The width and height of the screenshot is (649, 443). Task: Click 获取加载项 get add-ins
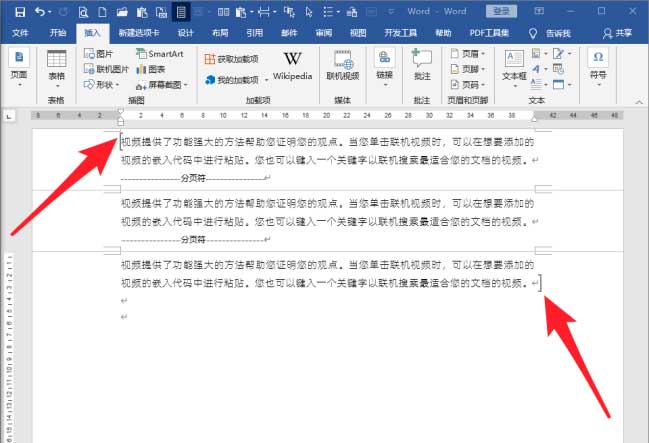(232, 59)
